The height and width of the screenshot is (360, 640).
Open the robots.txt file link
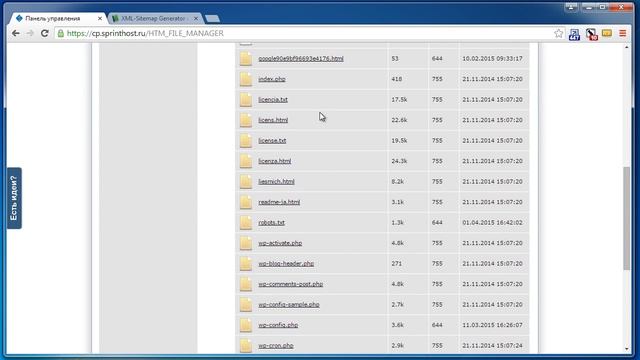[271, 222]
